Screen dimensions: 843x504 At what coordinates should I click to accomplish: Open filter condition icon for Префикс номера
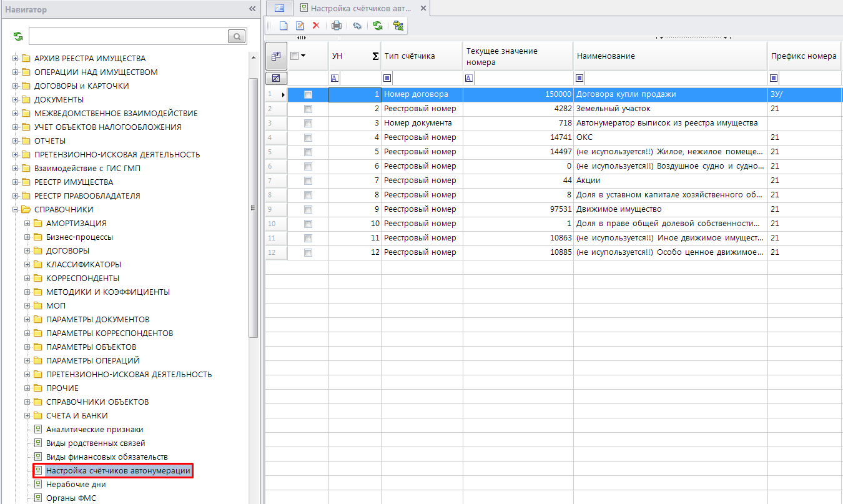click(774, 78)
